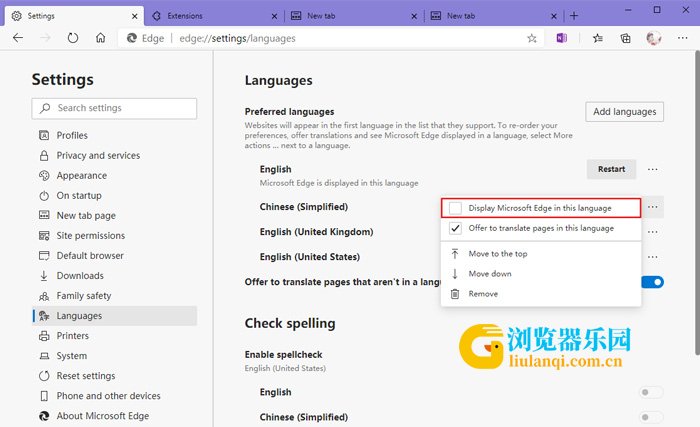700x427 pixels.
Task: Click the Move to the top arrow icon
Action: (455, 254)
